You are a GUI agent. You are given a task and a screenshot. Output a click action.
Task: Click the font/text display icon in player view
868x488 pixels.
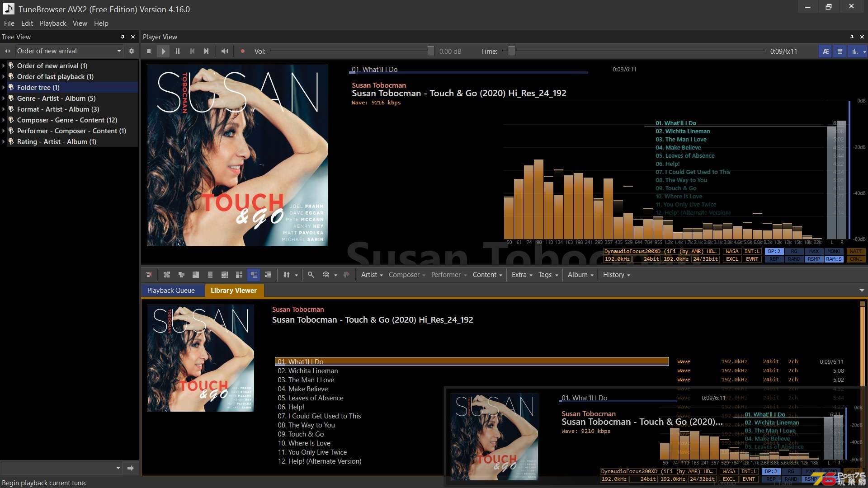click(826, 52)
